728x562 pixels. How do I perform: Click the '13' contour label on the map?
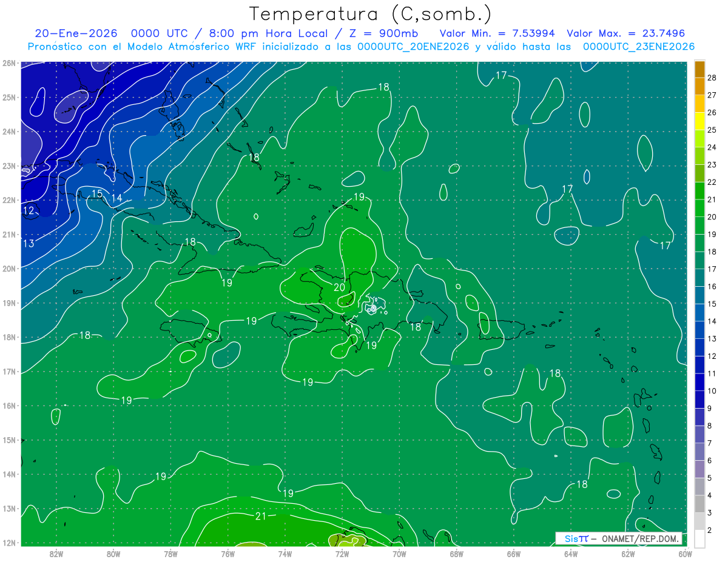(29, 244)
